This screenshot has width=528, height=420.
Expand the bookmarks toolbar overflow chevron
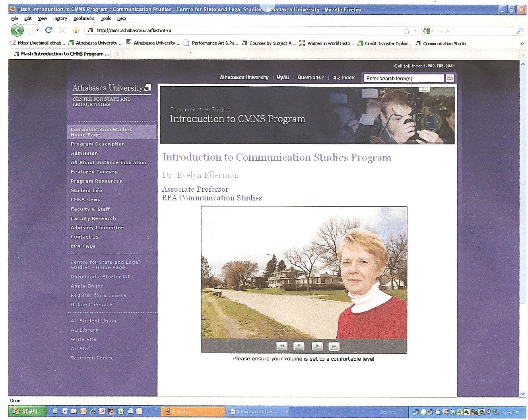(522, 43)
